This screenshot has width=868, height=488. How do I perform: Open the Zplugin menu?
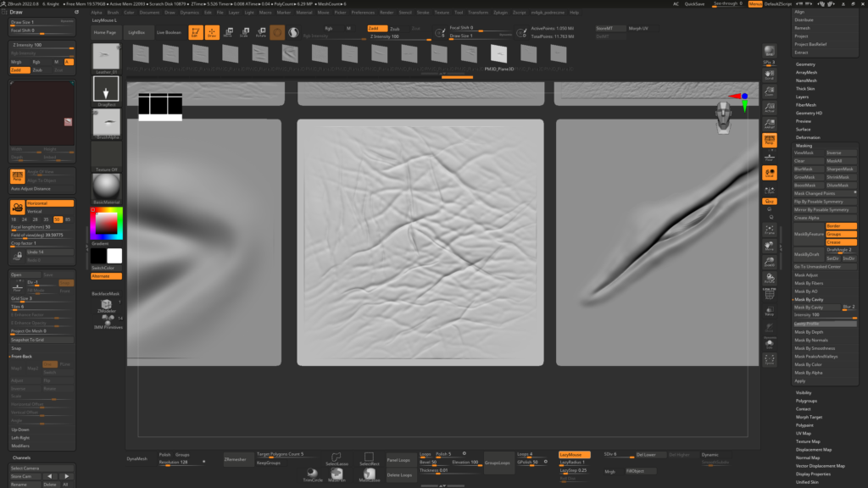[500, 12]
